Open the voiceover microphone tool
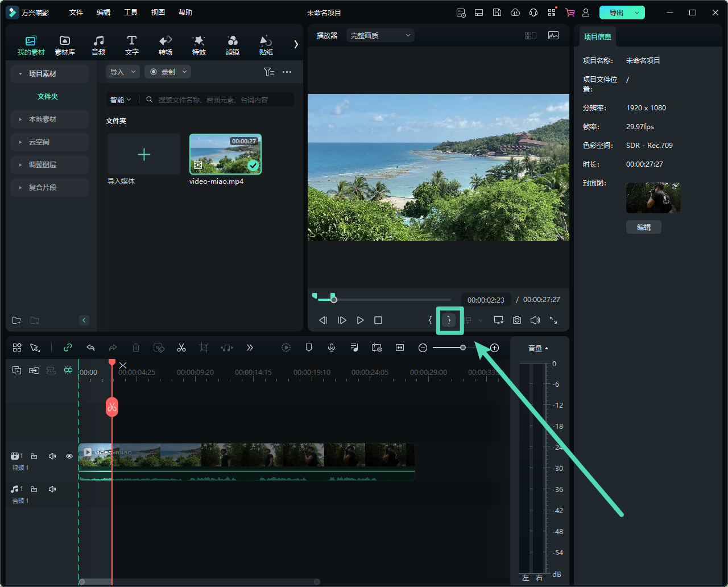The height and width of the screenshot is (587, 728). click(332, 348)
